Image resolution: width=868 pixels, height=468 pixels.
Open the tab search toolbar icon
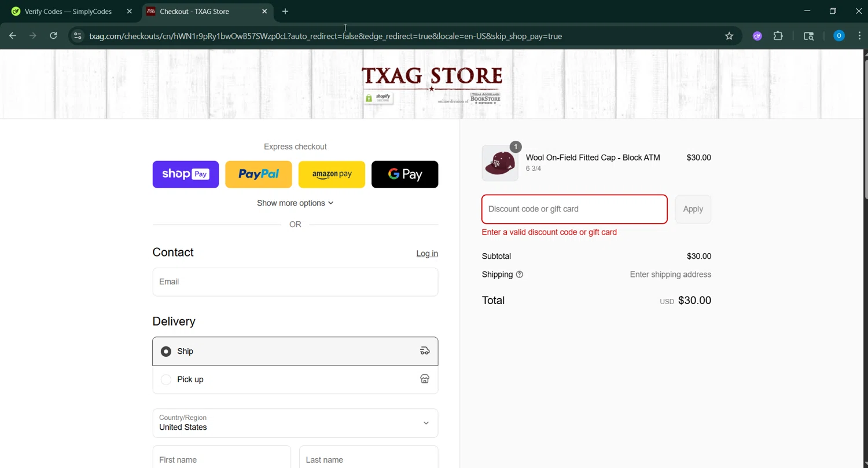pyautogui.click(x=809, y=36)
